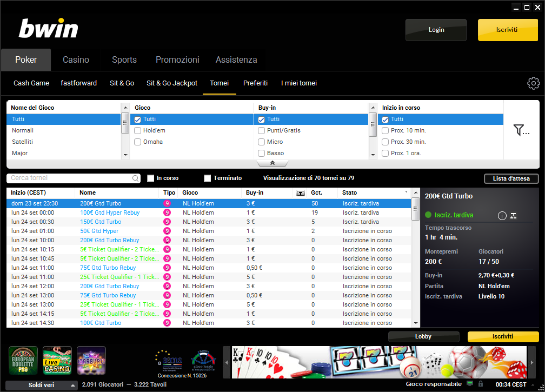This screenshot has width=545, height=392.
Task: Open the Sit & Go Jackpot tab
Action: click(x=172, y=83)
